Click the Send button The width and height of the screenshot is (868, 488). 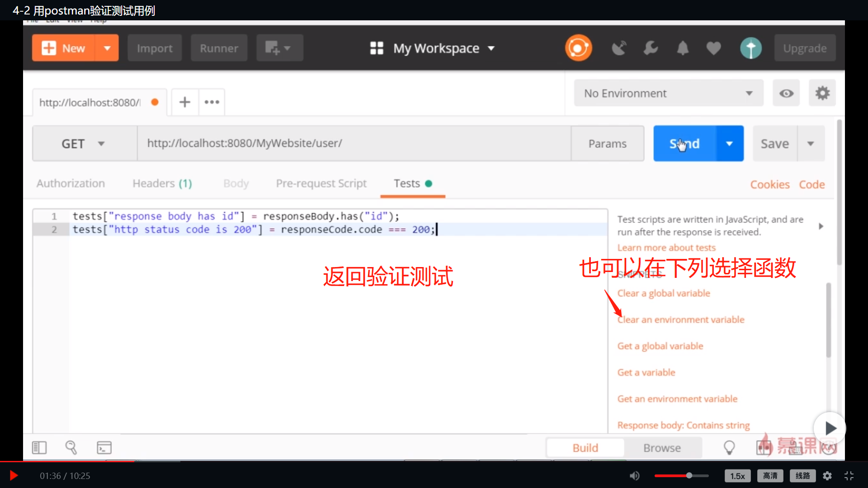pos(684,143)
